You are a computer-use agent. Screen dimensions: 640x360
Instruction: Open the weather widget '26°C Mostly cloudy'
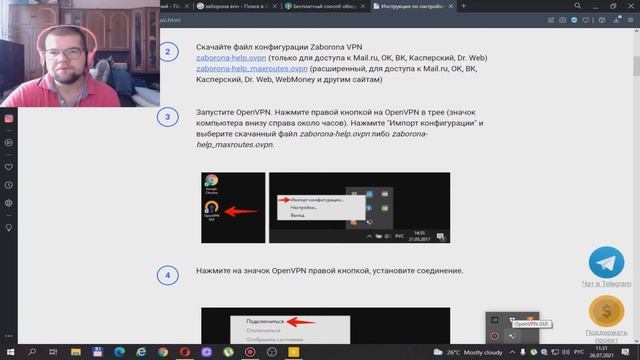pos(468,352)
